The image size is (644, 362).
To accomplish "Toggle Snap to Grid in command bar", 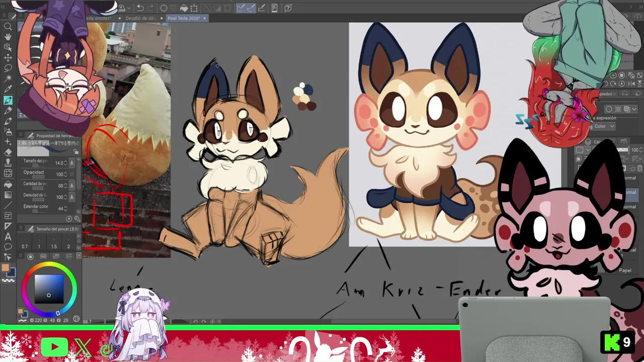I will click(262, 8).
